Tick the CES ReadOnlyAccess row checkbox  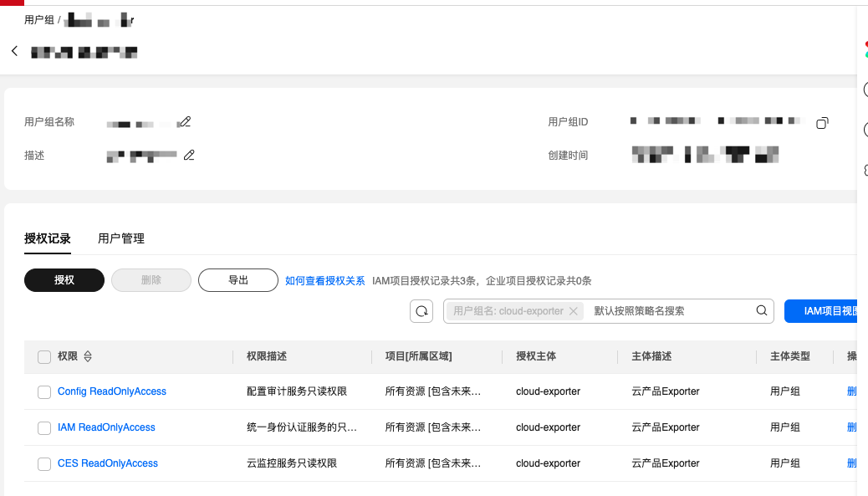[44, 464]
